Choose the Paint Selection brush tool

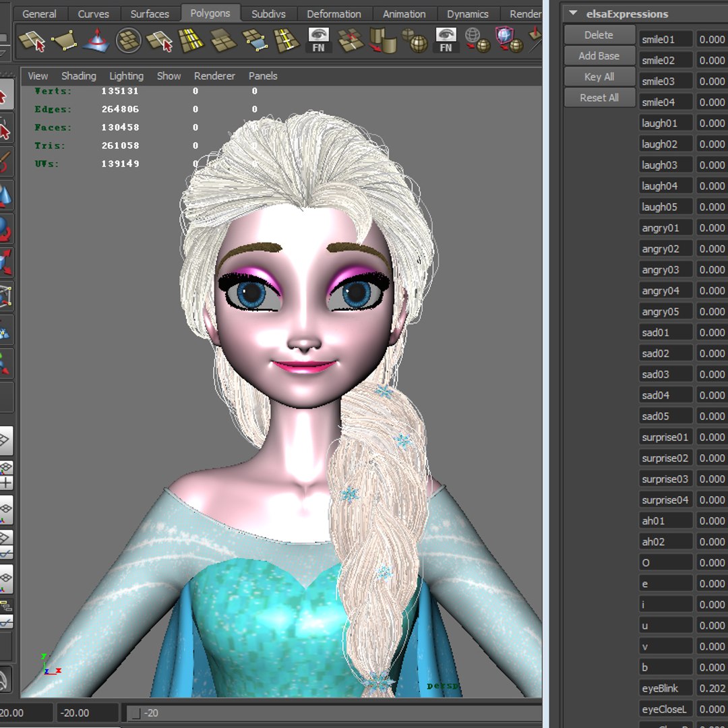coord(5,162)
